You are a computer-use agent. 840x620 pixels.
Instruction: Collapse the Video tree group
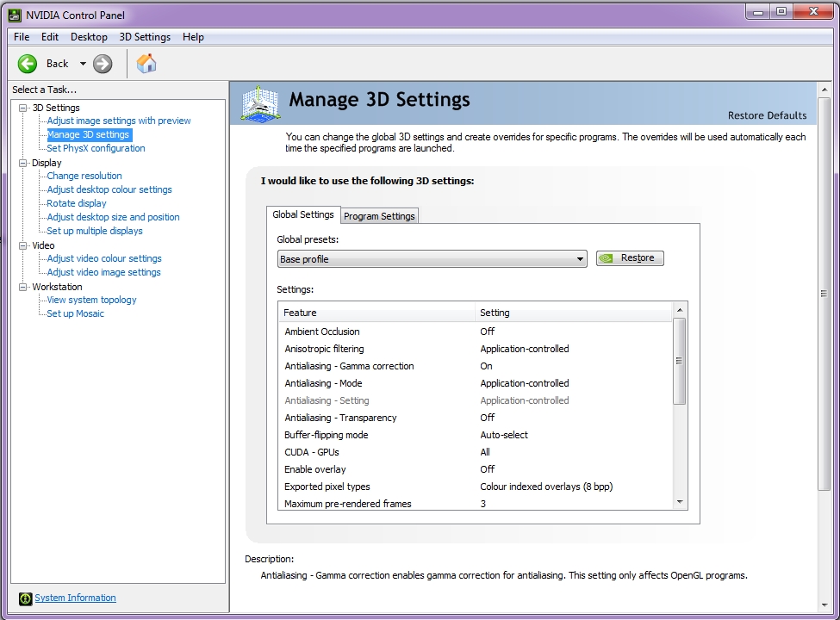23,245
